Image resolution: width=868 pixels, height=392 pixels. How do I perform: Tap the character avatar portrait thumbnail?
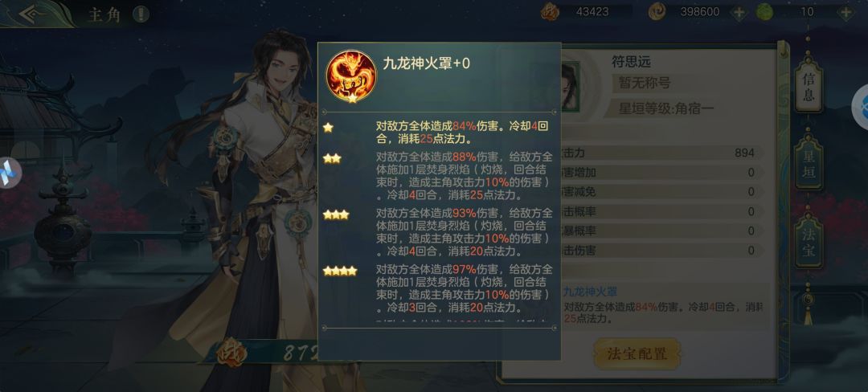point(570,87)
